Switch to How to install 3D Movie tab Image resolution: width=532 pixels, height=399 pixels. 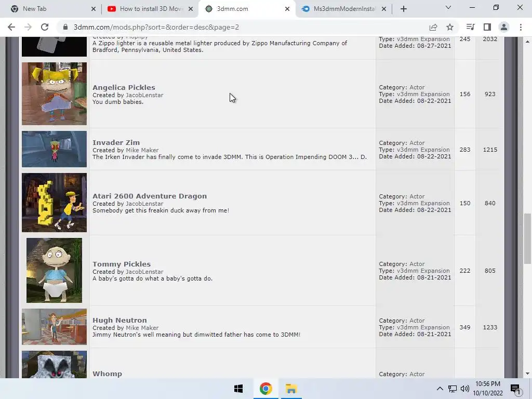(149, 9)
